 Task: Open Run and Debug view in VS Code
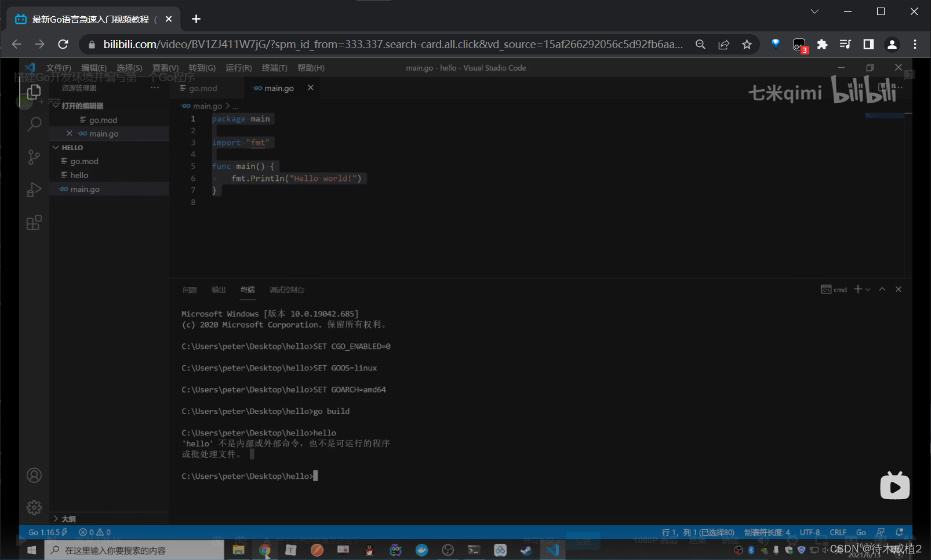click(x=34, y=190)
